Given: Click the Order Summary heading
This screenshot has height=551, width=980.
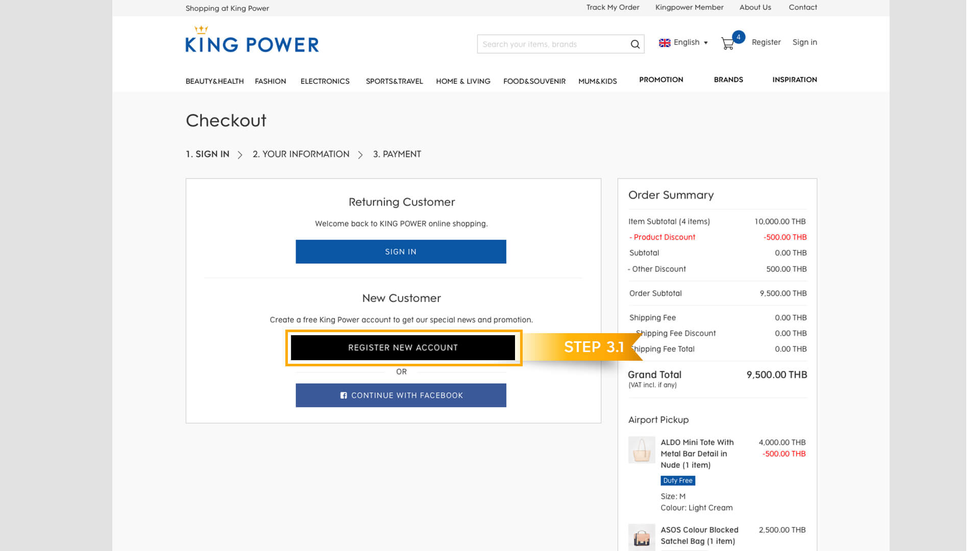Looking at the screenshot, I should pos(671,195).
